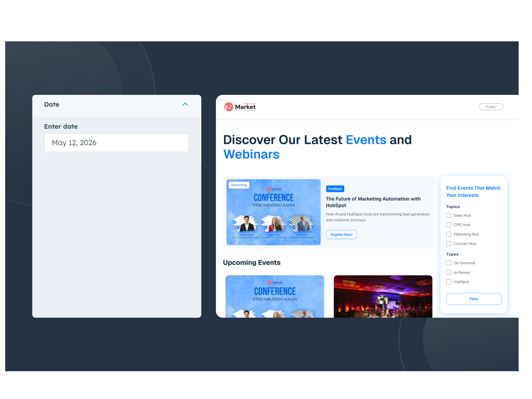Screen dimensions: 532x399
Task: Open the ballroom event photo card
Action: coord(383,296)
